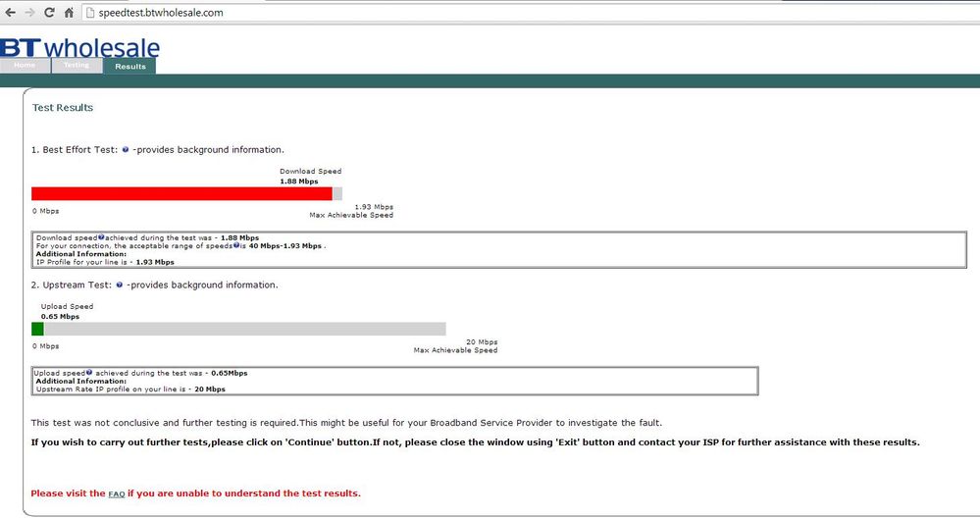The width and height of the screenshot is (980, 518).
Task: Click '2. Upstream Test:' heading
Action: tap(72, 285)
